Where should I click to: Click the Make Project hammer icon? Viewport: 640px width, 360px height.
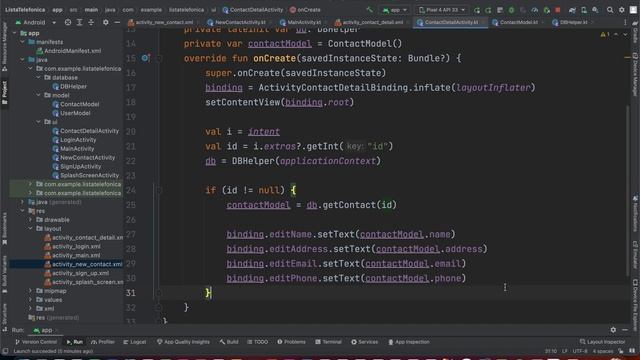pyautogui.click(x=369, y=10)
